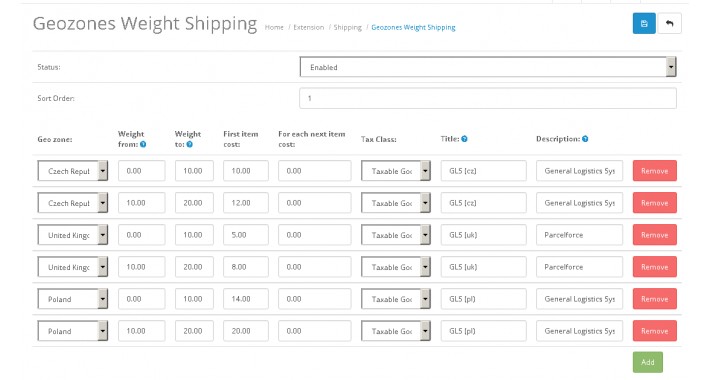Click help icon beside Title header

click(x=465, y=139)
